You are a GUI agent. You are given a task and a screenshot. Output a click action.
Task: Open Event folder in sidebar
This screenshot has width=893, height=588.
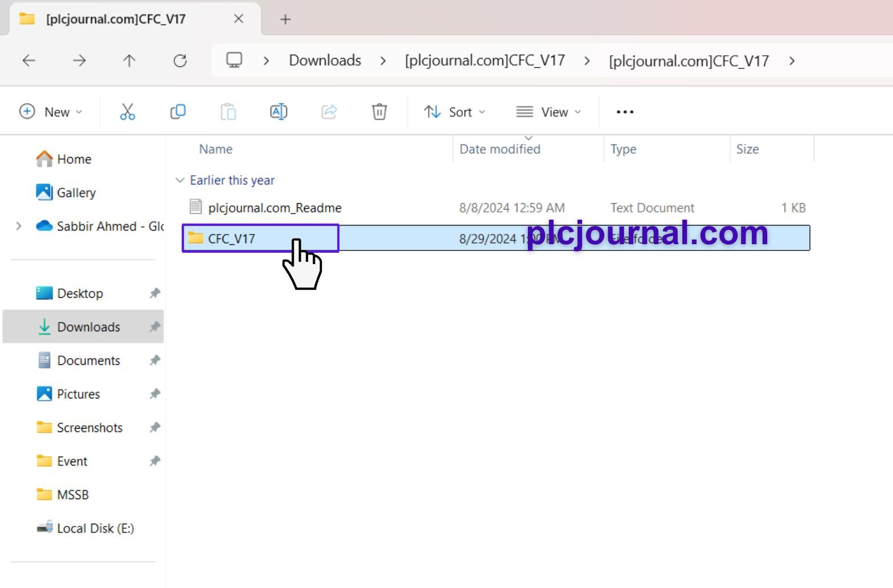coord(62,461)
